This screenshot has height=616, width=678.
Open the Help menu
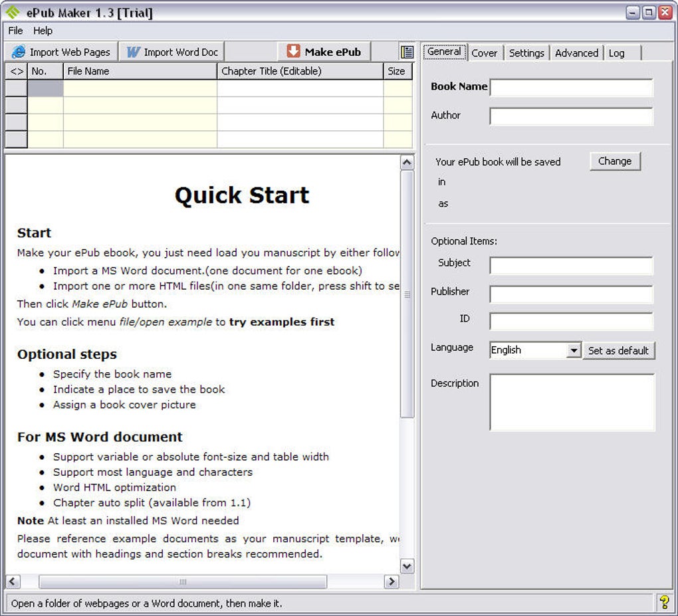pyautogui.click(x=43, y=31)
